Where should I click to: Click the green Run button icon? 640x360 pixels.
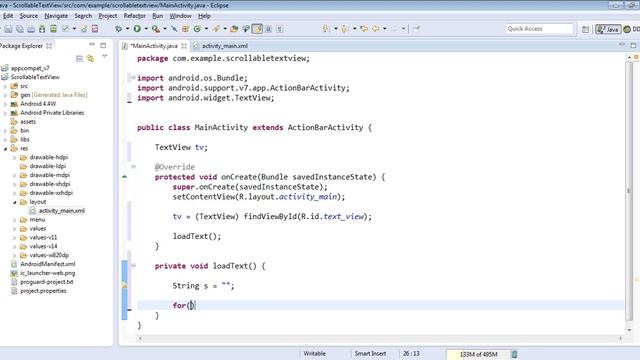click(x=137, y=29)
